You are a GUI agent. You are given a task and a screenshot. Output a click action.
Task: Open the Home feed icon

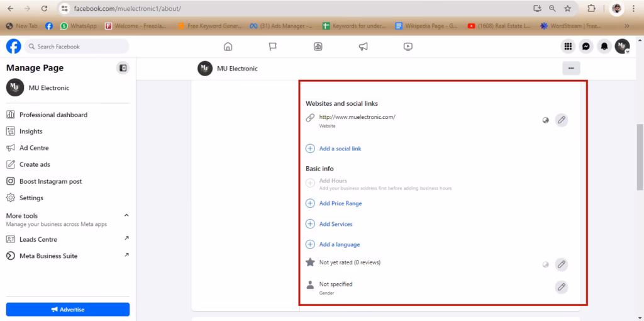[x=228, y=47]
